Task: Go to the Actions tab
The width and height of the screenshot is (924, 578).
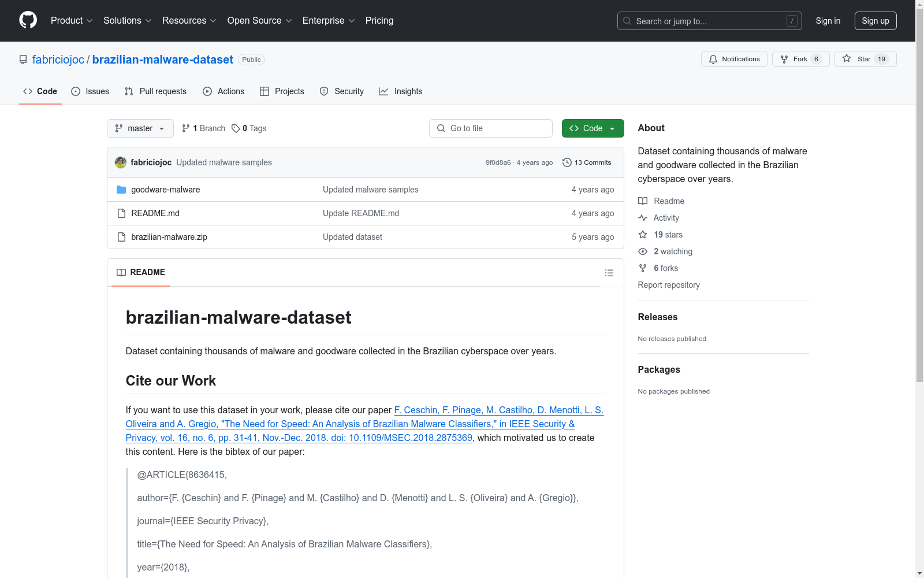Action: pos(223,91)
